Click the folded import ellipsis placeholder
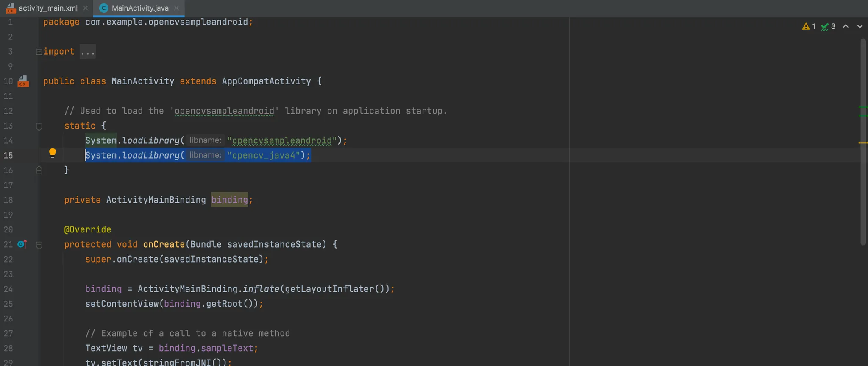 88,52
